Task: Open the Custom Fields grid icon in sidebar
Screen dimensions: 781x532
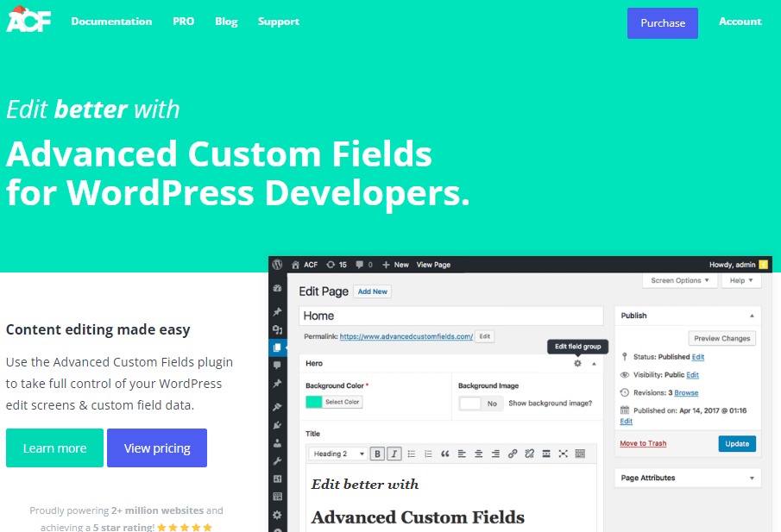Action: pyautogui.click(x=277, y=497)
